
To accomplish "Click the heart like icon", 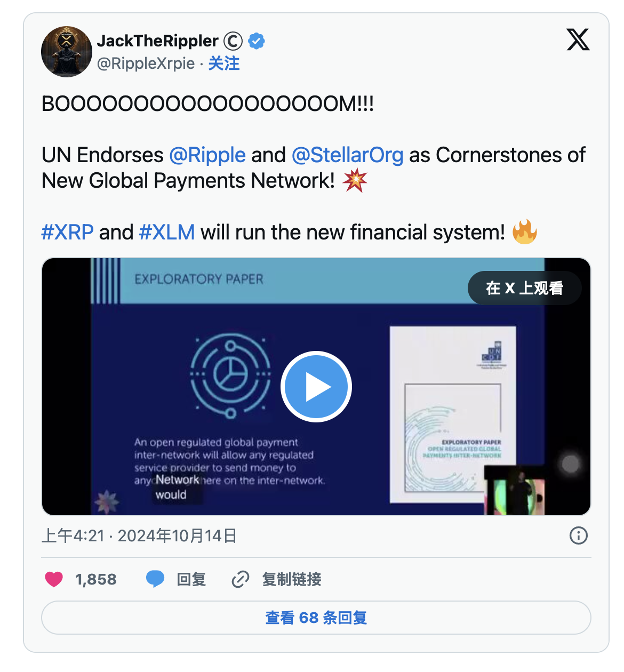I will (x=54, y=579).
